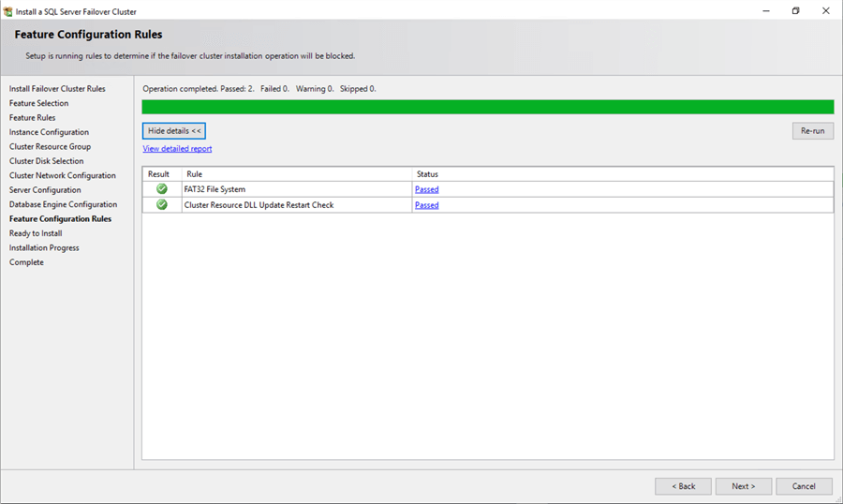The height and width of the screenshot is (504, 843).
Task: Select Database Engine Configuration step
Action: (x=63, y=205)
